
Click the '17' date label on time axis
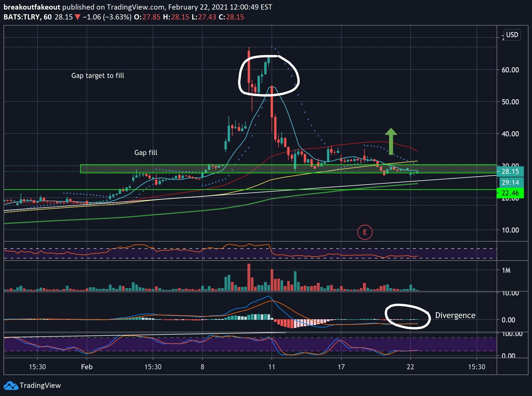click(x=341, y=367)
